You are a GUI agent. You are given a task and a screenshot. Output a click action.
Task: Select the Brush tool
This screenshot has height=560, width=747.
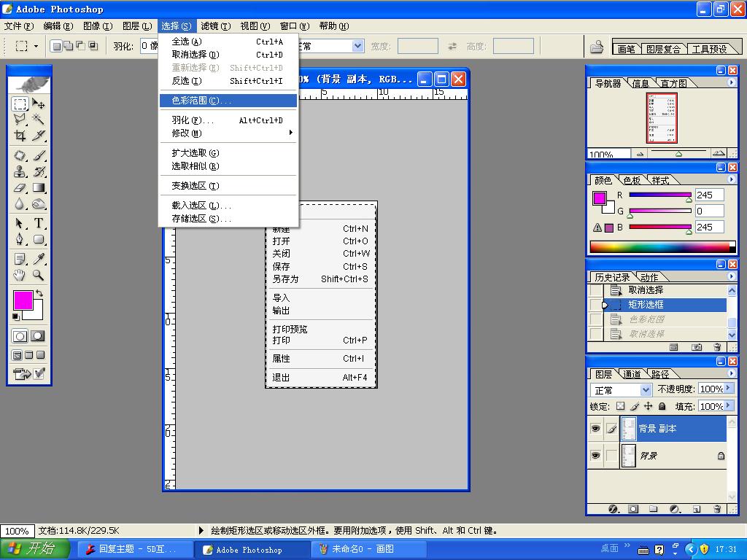[x=39, y=155]
